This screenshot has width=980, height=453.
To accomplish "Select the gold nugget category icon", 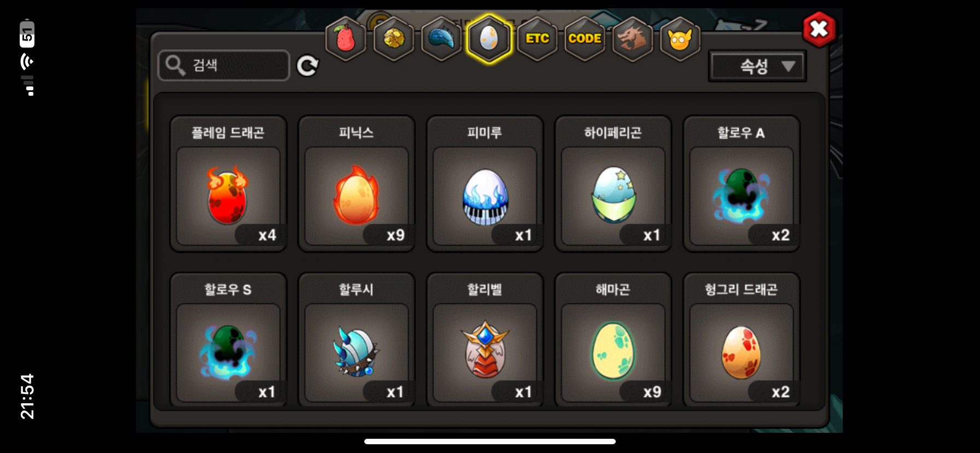I will [394, 39].
